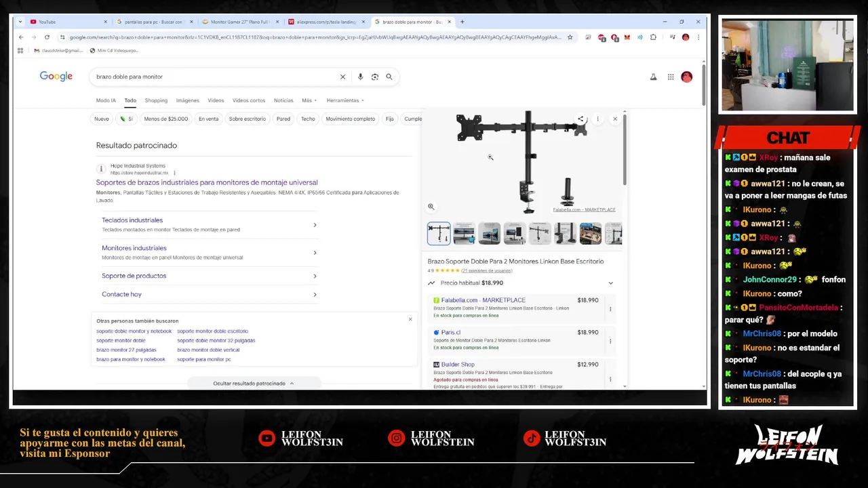Open the Chrome profile avatar in toolbar
This screenshot has width=868, height=488.
[686, 37]
